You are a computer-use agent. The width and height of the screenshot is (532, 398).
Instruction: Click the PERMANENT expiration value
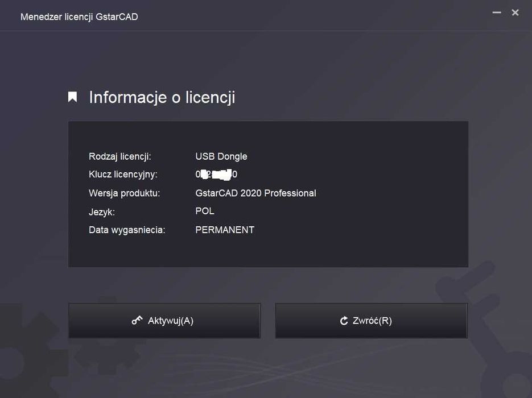[x=225, y=230]
